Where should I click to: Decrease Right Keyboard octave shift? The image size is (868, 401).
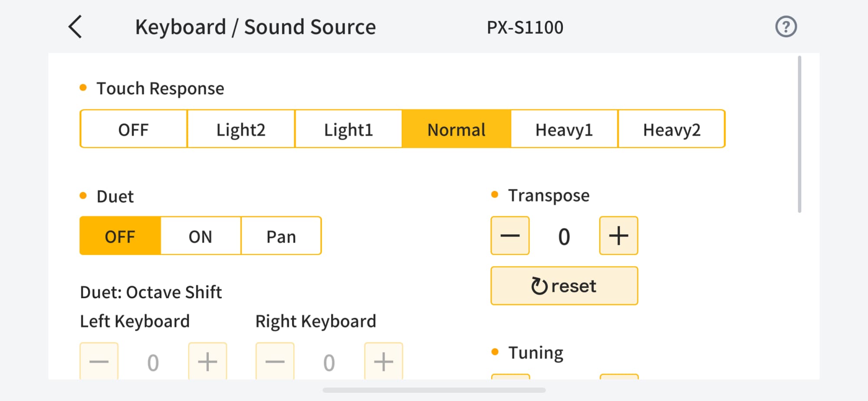pyautogui.click(x=275, y=361)
